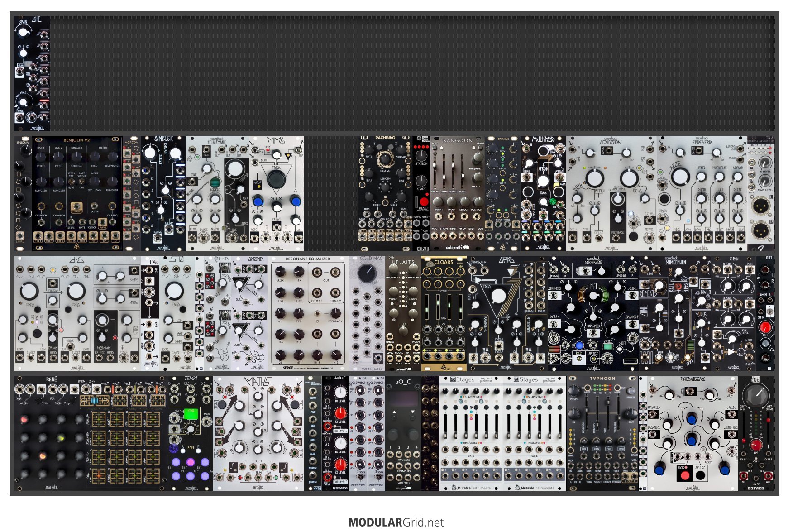Select the right Stages module
The image size is (793, 532).
click(535, 433)
